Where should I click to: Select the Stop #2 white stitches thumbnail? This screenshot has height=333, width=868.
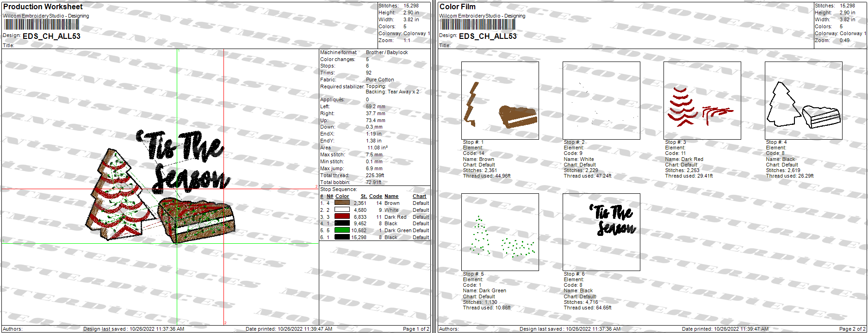click(x=601, y=101)
